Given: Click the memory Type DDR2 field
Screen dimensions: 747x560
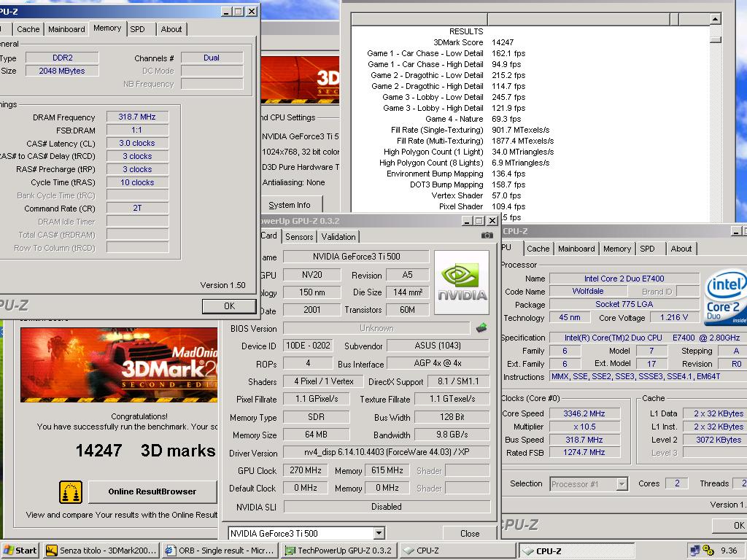Looking at the screenshot, I should tap(63, 58).
